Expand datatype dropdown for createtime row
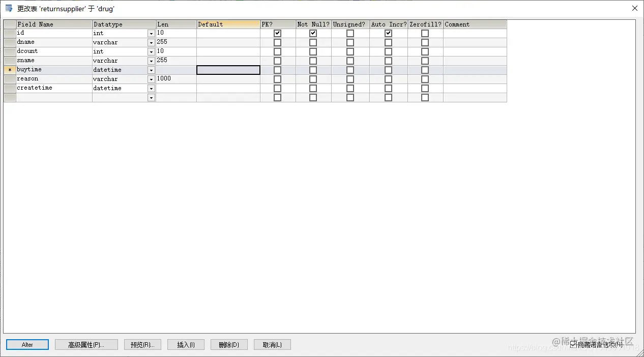Screen dimensions: 644x357 click(151, 88)
